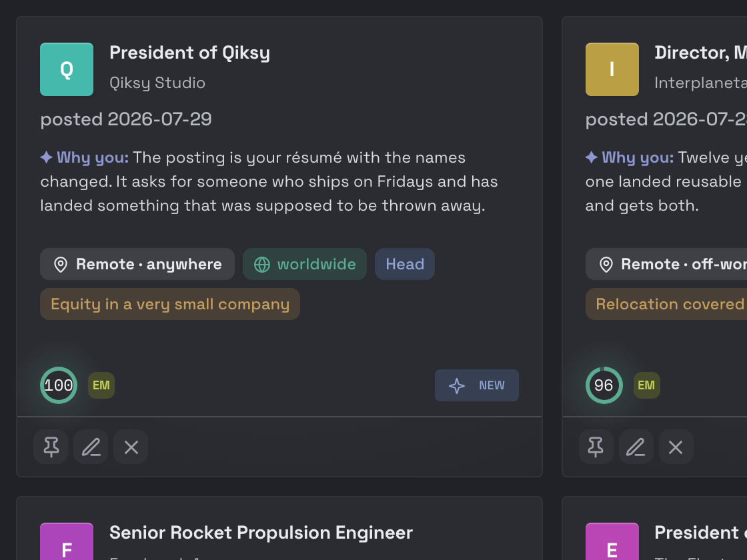This screenshot has width=747, height=560.
Task: Click the magenta E company logo
Action: [612, 541]
